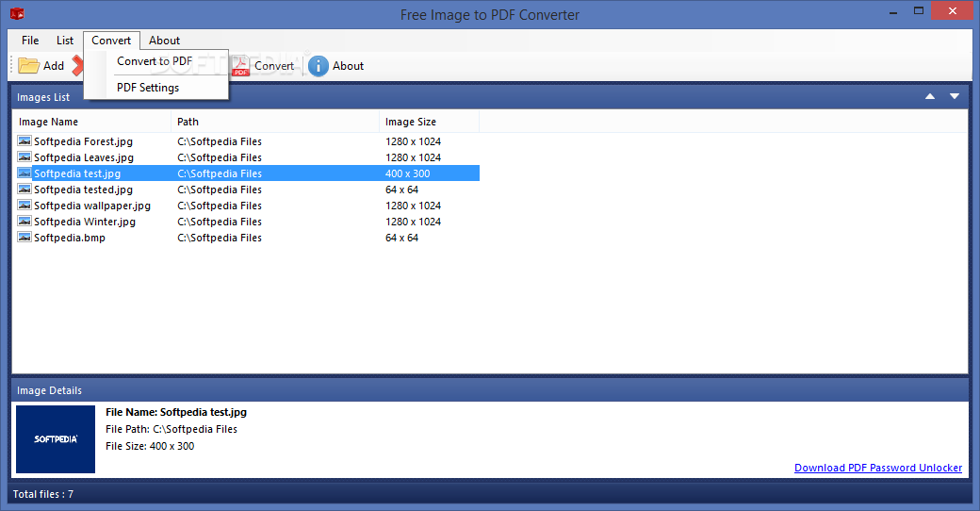Screen dimensions: 980x511
Task: Click the 1280 x 1024 size of Softpedia Winter.jpg
Action: click(x=413, y=222)
